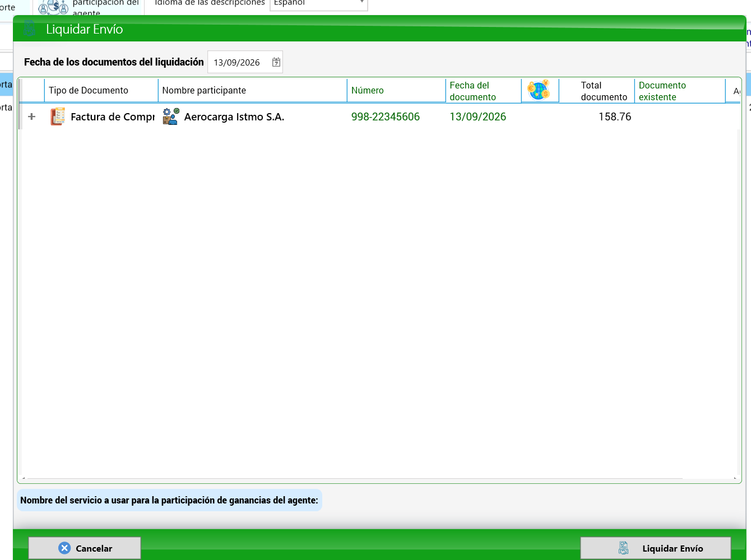Click the total value 158.76

pos(615,116)
